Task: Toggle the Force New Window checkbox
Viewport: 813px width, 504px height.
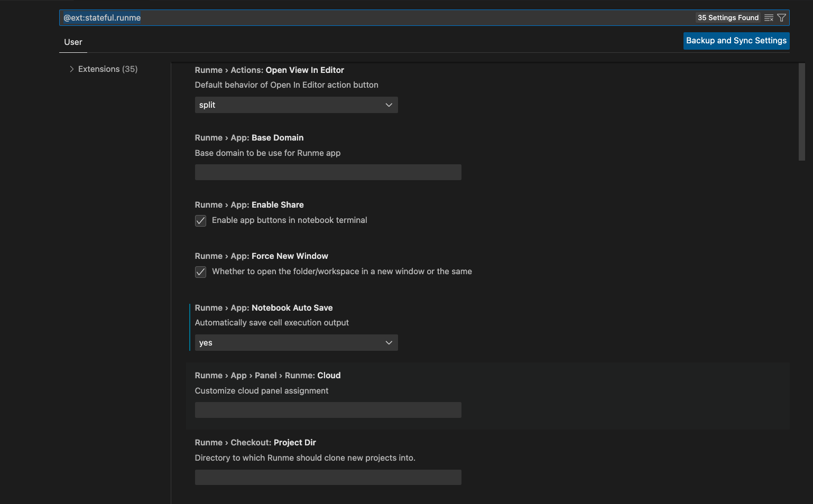Action: pyautogui.click(x=200, y=272)
